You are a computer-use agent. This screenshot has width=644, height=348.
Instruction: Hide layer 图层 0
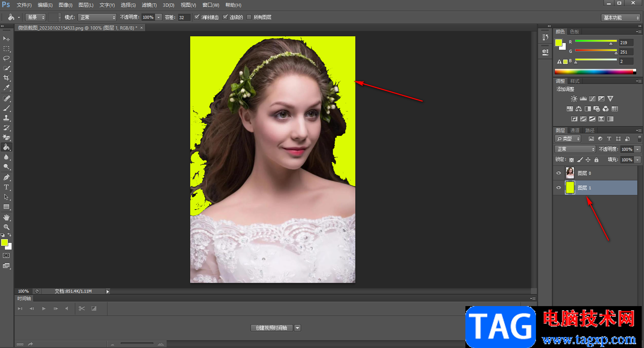559,173
